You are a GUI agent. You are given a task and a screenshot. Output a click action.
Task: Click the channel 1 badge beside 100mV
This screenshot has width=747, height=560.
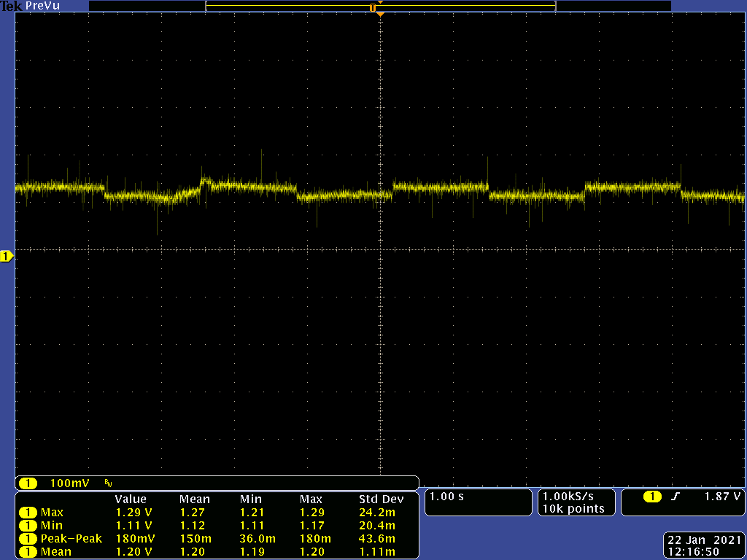point(28,483)
